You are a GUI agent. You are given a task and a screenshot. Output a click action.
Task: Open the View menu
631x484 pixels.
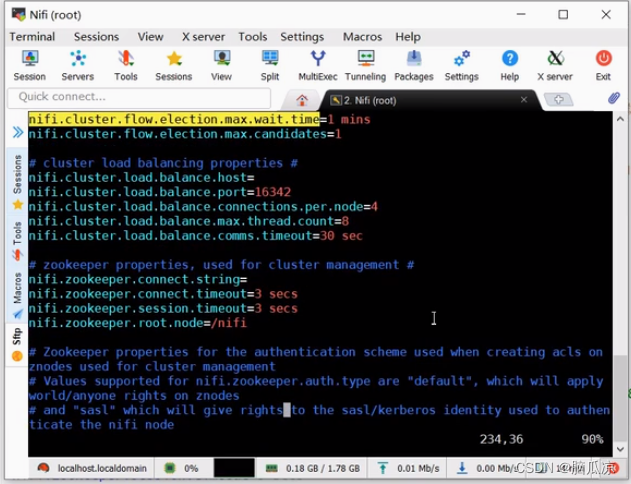[151, 37]
